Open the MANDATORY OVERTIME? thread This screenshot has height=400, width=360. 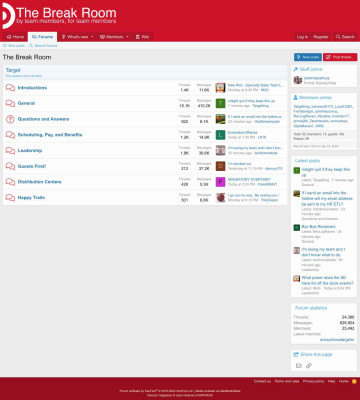pos(249,179)
